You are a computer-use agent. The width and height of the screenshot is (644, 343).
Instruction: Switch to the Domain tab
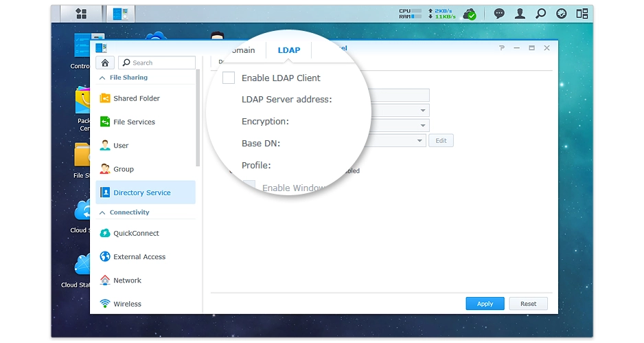243,50
